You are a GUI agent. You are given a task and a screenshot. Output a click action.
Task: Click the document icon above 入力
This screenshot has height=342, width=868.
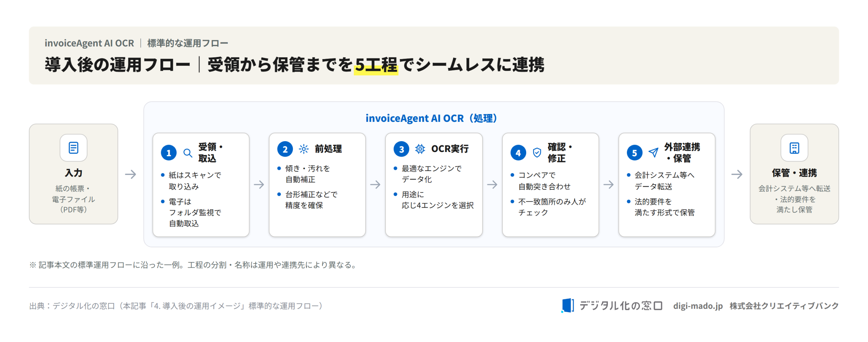[74, 148]
